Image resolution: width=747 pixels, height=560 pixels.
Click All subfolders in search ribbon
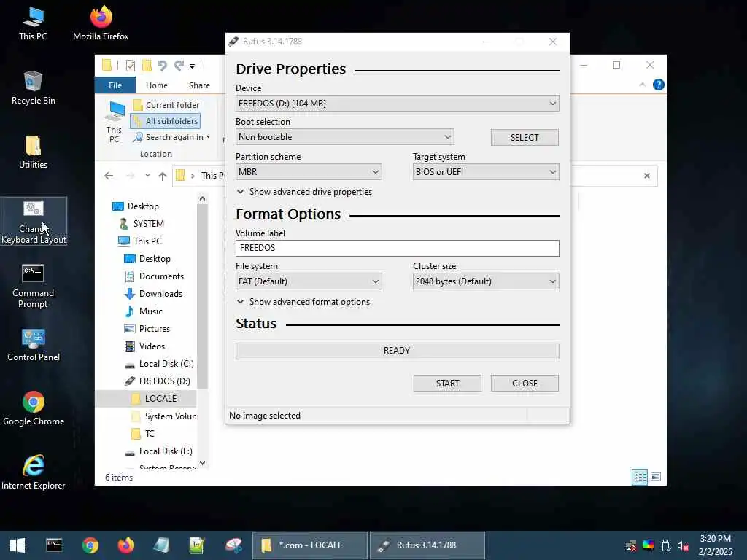pyautogui.click(x=166, y=121)
